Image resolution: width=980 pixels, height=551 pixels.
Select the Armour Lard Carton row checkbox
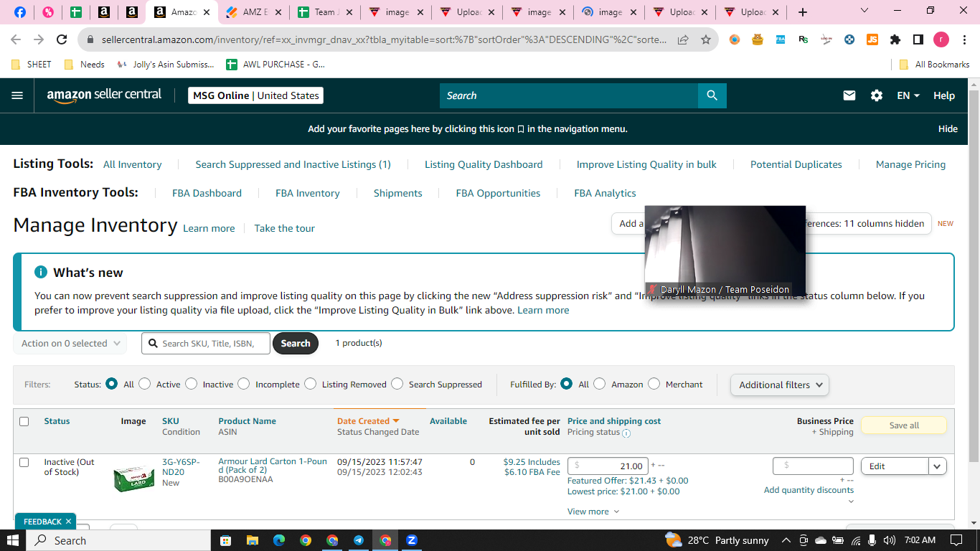click(24, 462)
